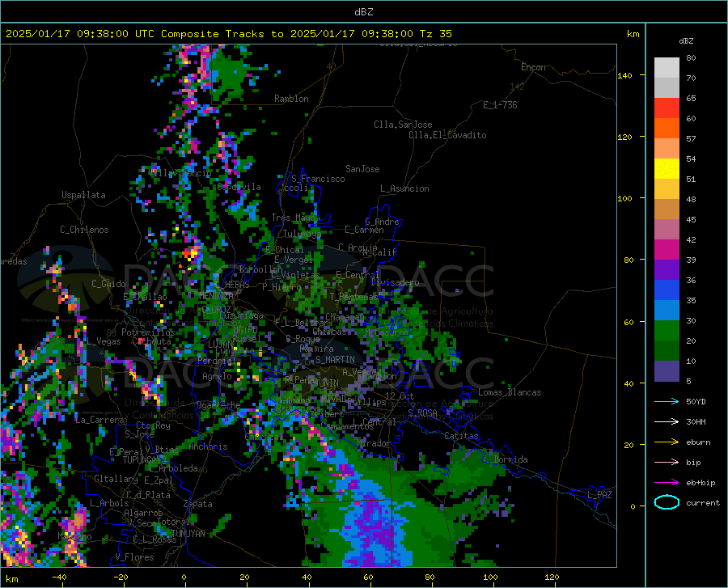Pick the bright green 20-30 dBZ swatch
This screenshot has width=728, height=588.
667,331
